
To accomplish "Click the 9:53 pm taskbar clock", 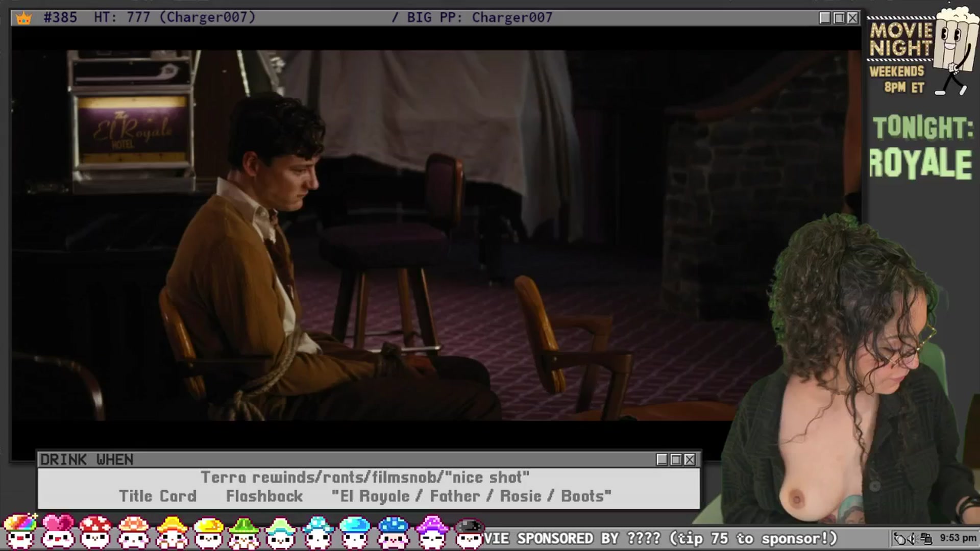I will pyautogui.click(x=958, y=538).
